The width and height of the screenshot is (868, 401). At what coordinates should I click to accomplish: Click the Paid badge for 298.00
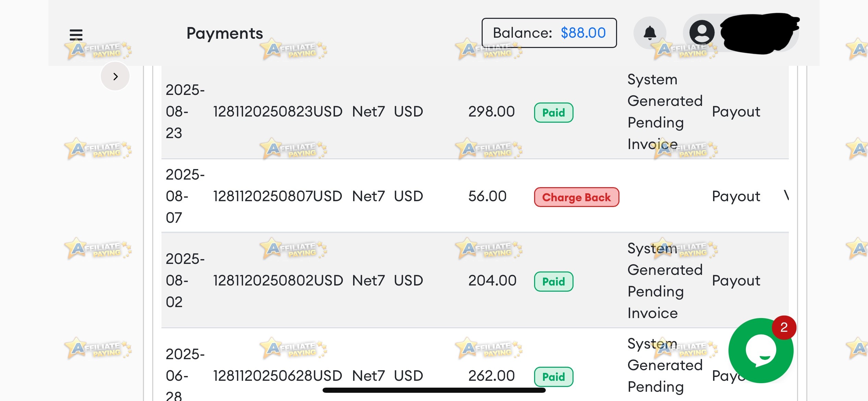coord(554,112)
